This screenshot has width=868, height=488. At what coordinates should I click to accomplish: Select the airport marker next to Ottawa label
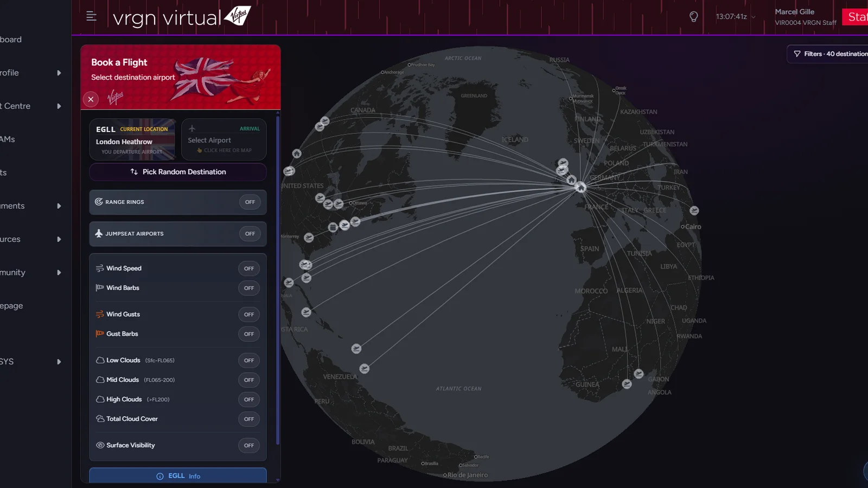339,204
